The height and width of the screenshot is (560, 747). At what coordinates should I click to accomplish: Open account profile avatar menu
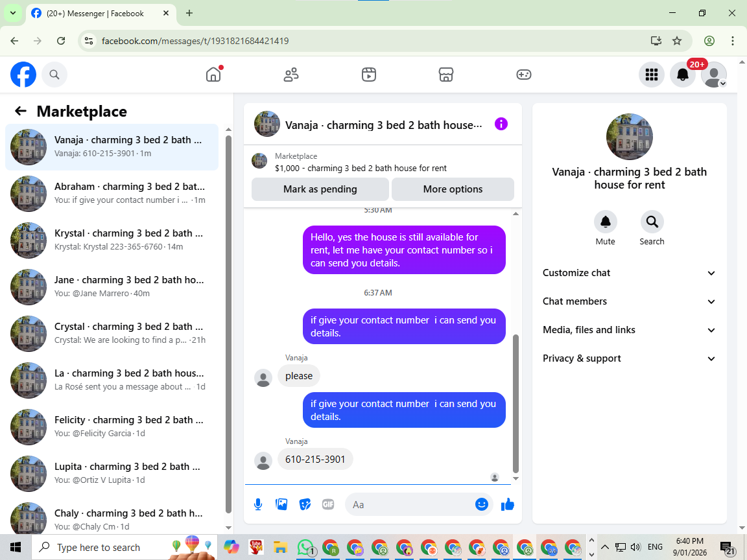click(714, 75)
